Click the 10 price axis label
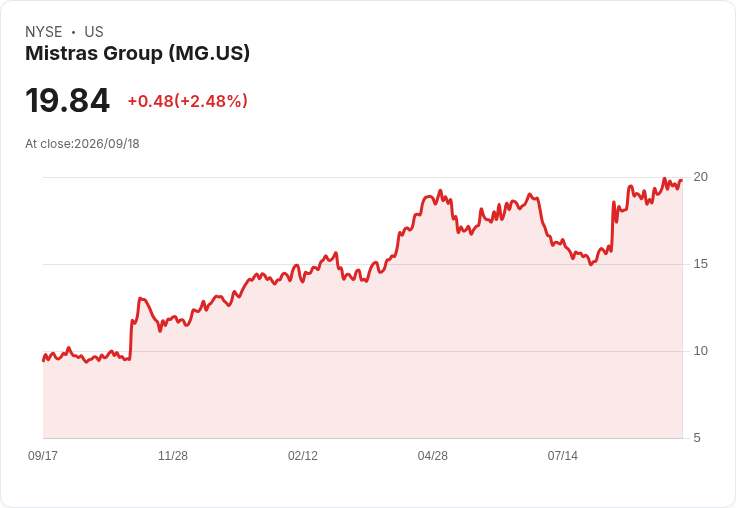This screenshot has width=736, height=508. click(700, 351)
